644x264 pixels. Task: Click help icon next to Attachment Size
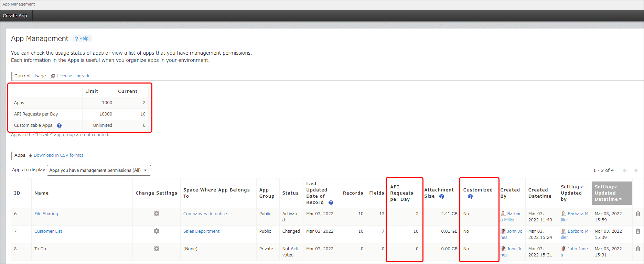click(x=442, y=197)
